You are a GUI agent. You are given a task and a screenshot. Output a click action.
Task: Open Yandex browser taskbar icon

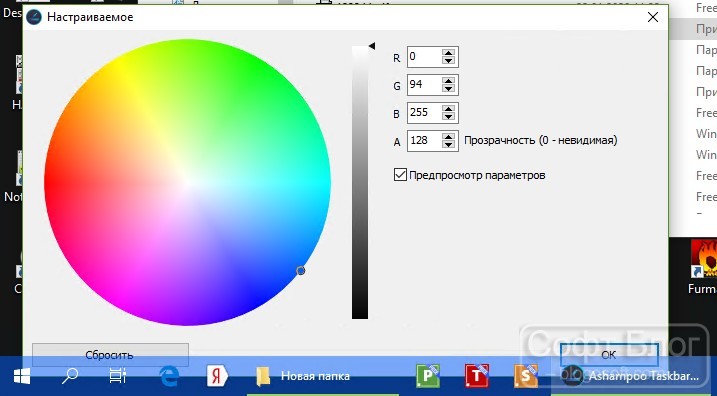click(217, 376)
